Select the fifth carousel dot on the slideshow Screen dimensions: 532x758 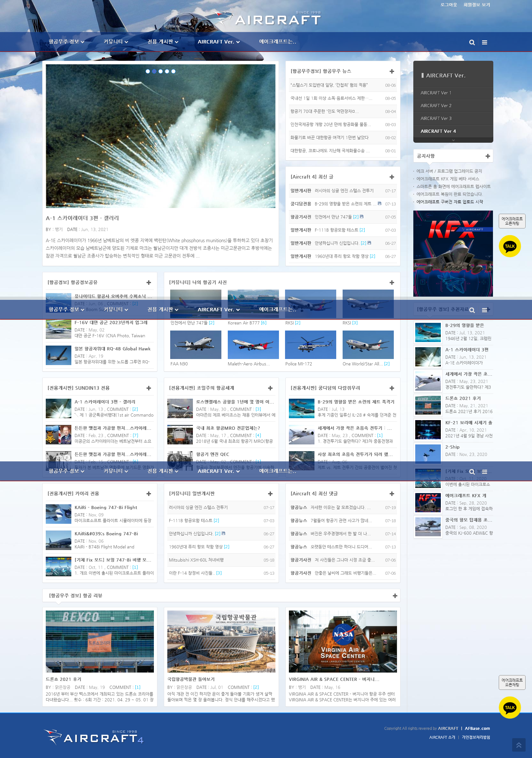(x=173, y=71)
